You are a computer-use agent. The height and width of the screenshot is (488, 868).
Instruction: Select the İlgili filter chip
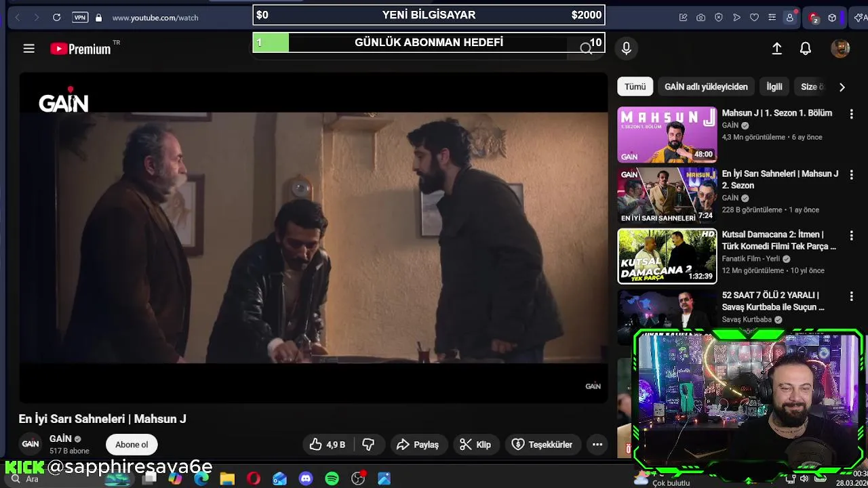774,87
